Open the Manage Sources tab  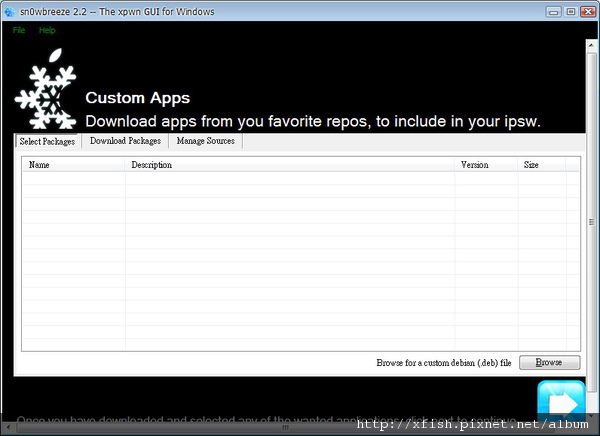[x=205, y=141]
